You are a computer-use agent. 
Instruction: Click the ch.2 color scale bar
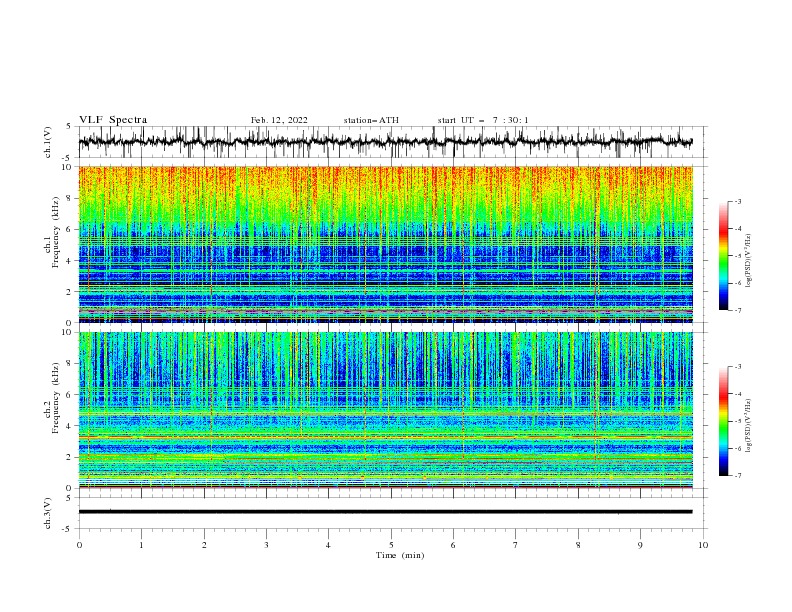point(723,421)
